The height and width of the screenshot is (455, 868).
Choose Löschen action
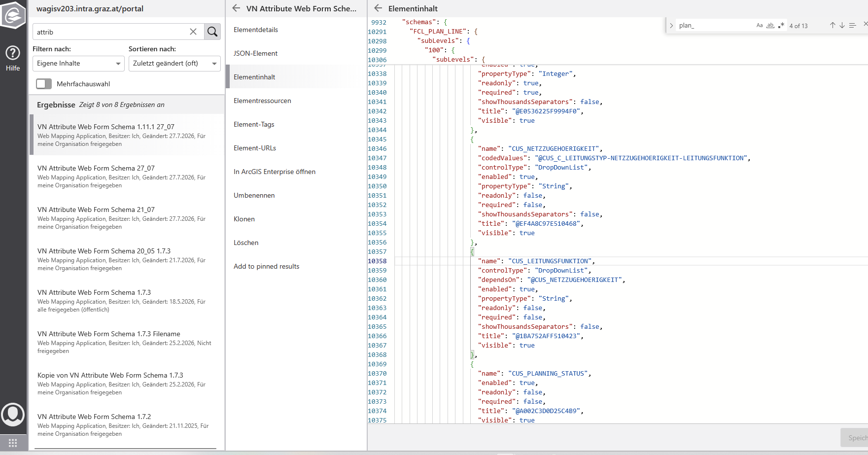(246, 243)
